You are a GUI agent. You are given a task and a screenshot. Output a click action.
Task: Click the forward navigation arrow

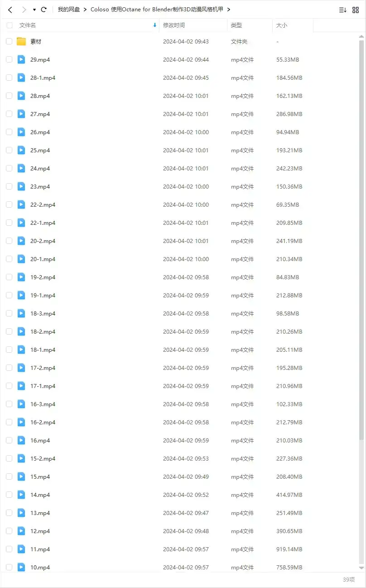[24, 10]
